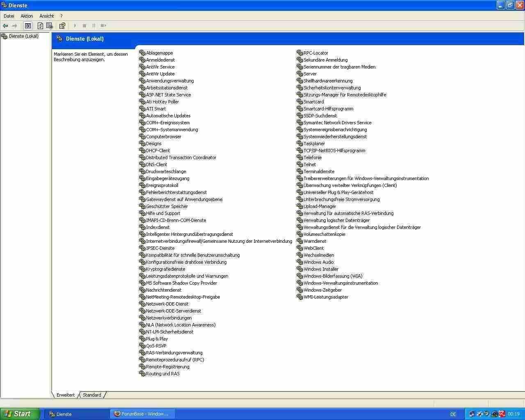This screenshot has height=420, width=525.
Task: Switch to the Standard tab
Action: [x=92, y=395]
